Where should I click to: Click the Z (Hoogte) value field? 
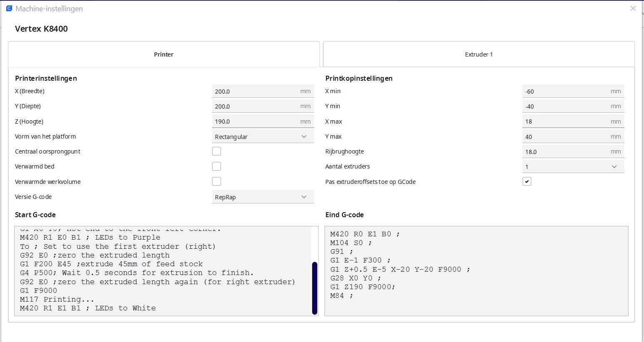tap(263, 121)
